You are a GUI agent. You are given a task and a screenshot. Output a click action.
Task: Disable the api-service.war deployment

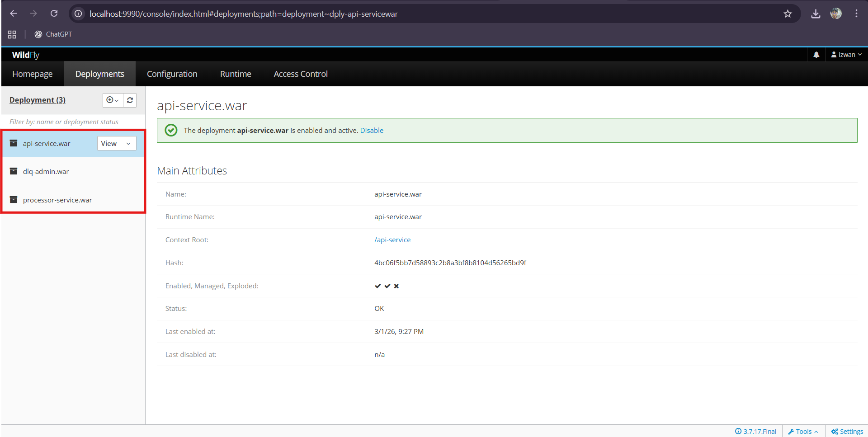[x=372, y=130]
